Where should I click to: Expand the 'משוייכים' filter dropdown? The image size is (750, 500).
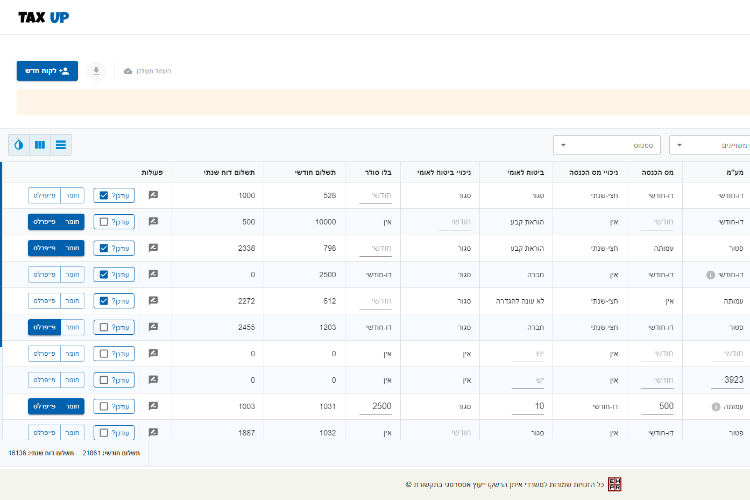[708, 145]
